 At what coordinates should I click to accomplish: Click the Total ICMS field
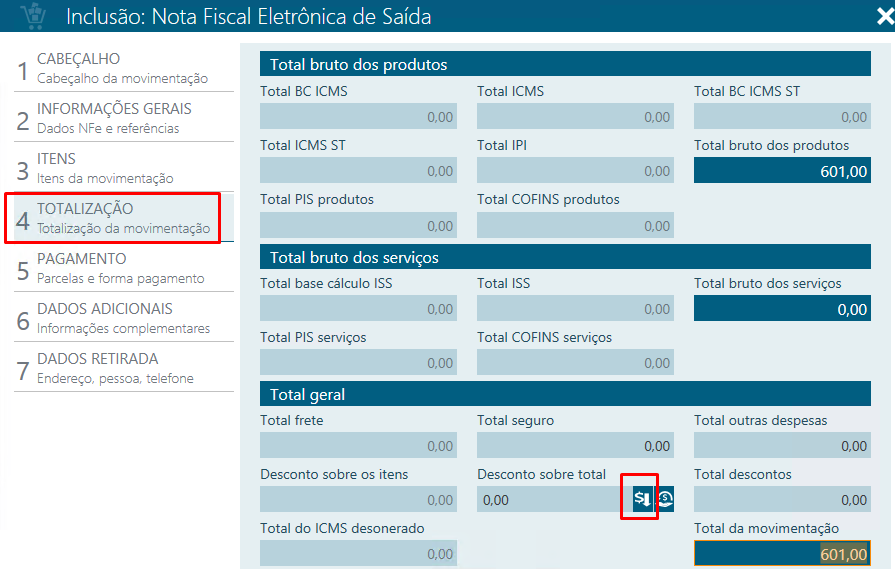click(x=575, y=116)
